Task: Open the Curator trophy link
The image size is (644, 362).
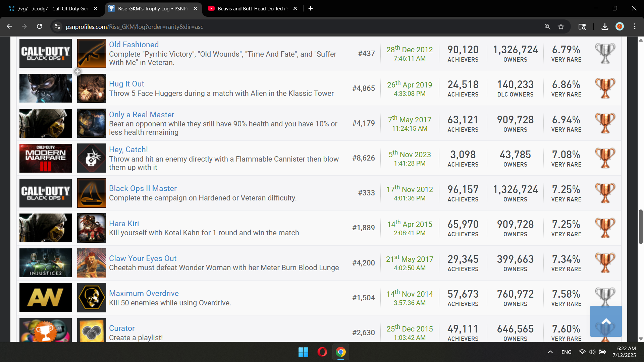Action: (x=122, y=328)
